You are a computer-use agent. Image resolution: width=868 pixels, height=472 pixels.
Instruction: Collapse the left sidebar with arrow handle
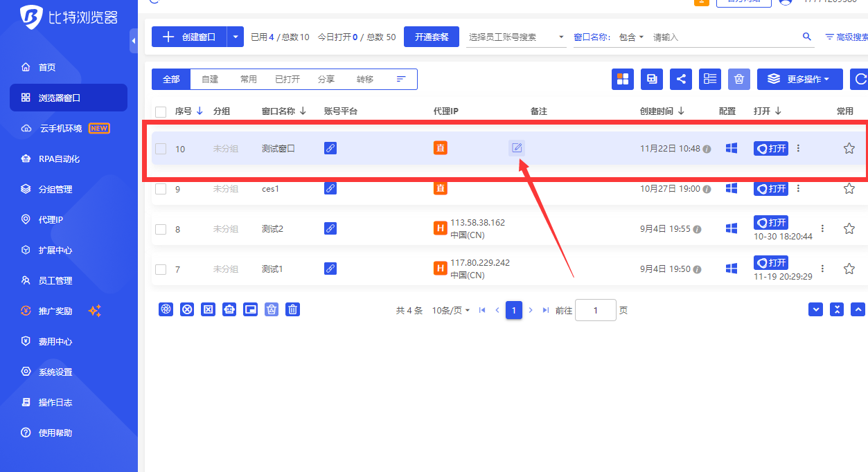click(133, 41)
